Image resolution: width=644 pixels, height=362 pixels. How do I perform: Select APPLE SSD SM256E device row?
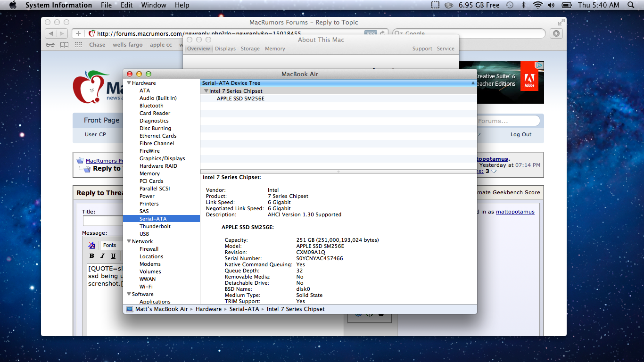coord(339,99)
